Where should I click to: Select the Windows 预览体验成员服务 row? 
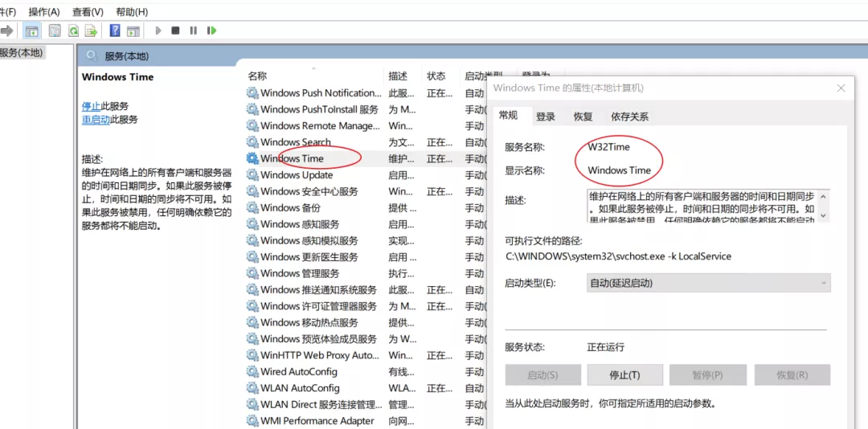click(x=366, y=339)
